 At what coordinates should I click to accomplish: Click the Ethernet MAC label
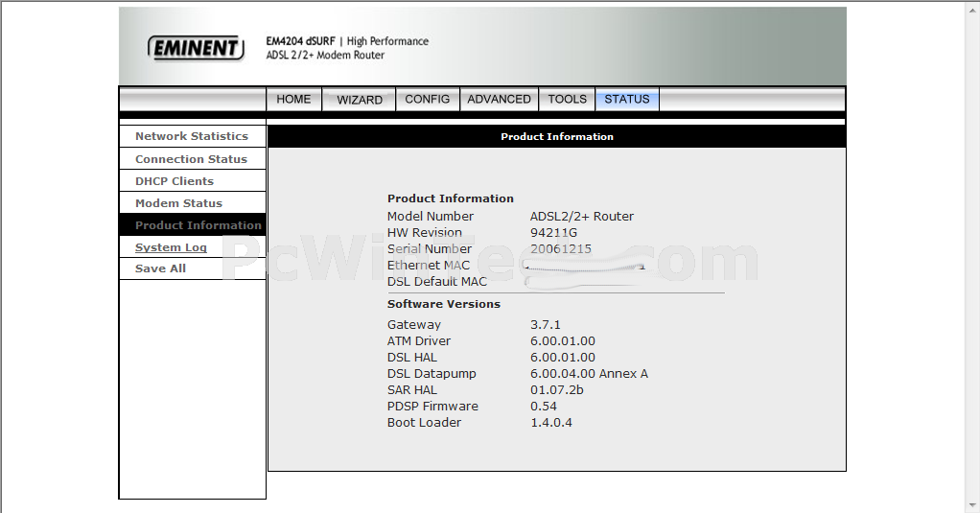pos(428,265)
